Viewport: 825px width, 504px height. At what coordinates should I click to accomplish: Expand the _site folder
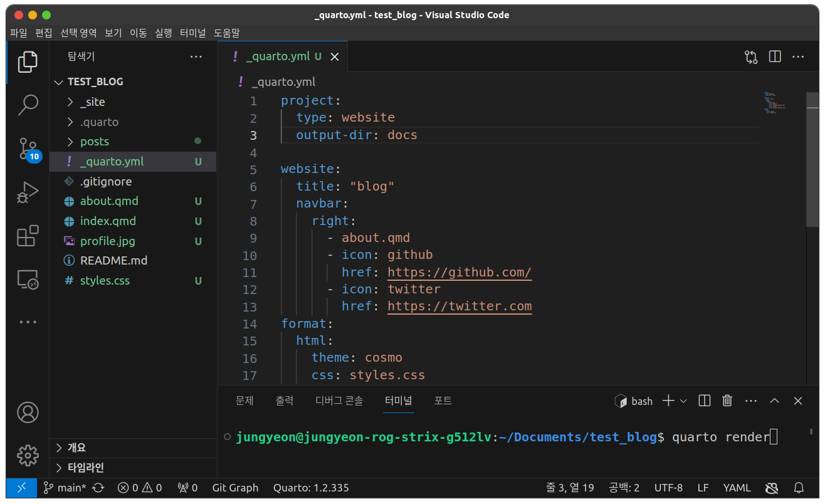pos(133,102)
